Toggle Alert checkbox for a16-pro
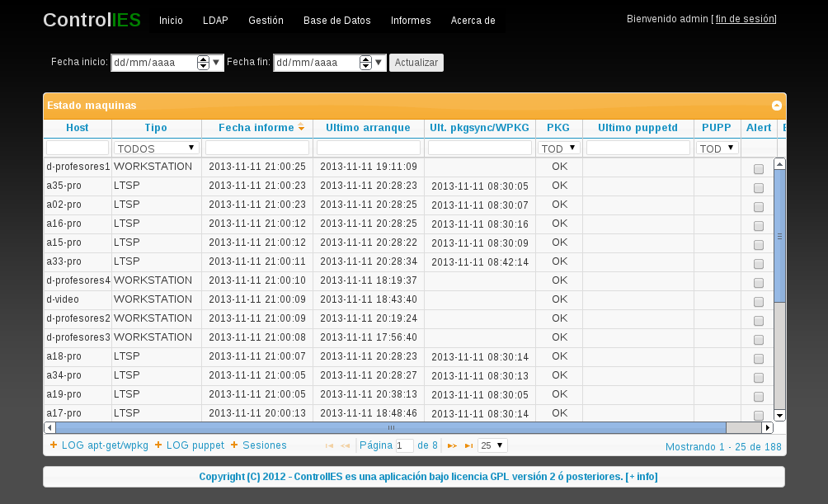 point(759,226)
